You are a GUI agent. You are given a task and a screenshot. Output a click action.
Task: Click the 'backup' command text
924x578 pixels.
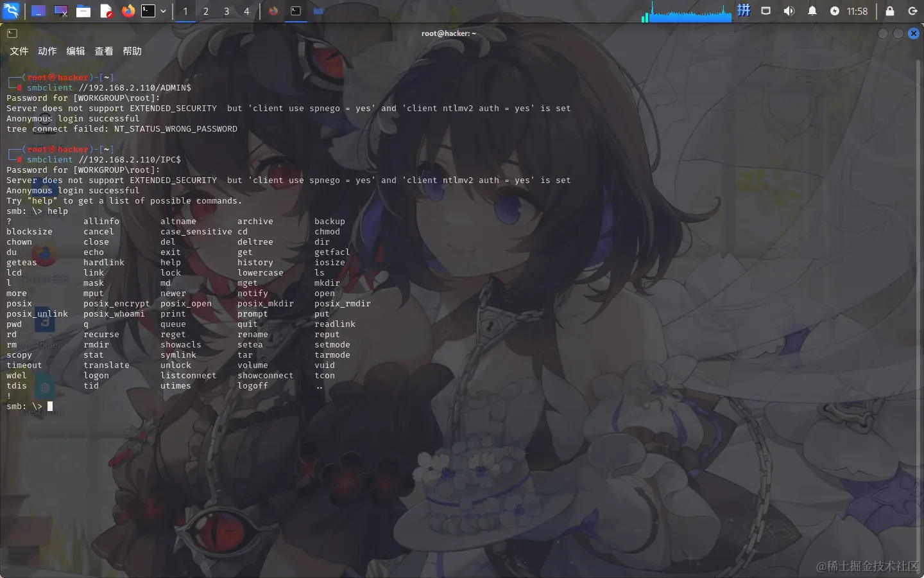click(330, 222)
